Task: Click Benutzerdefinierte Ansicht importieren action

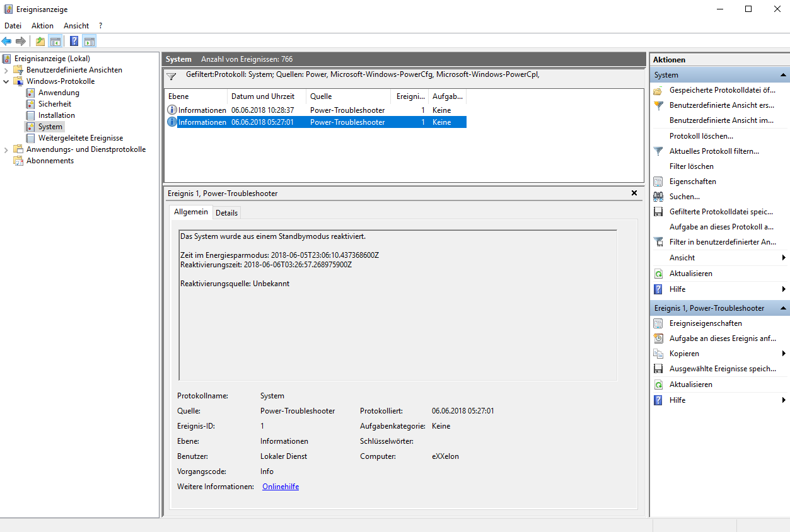Action: pyautogui.click(x=721, y=120)
